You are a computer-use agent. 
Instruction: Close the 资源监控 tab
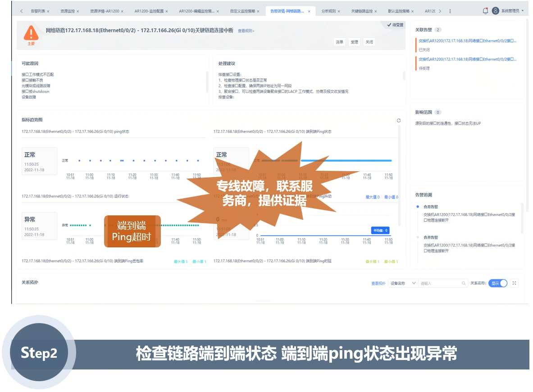pyautogui.click(x=78, y=11)
